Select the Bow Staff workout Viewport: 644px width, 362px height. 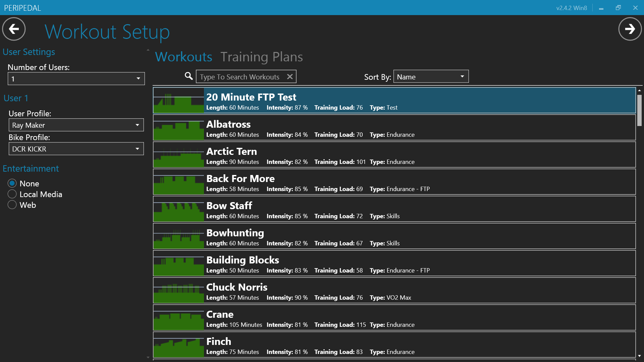click(x=394, y=209)
